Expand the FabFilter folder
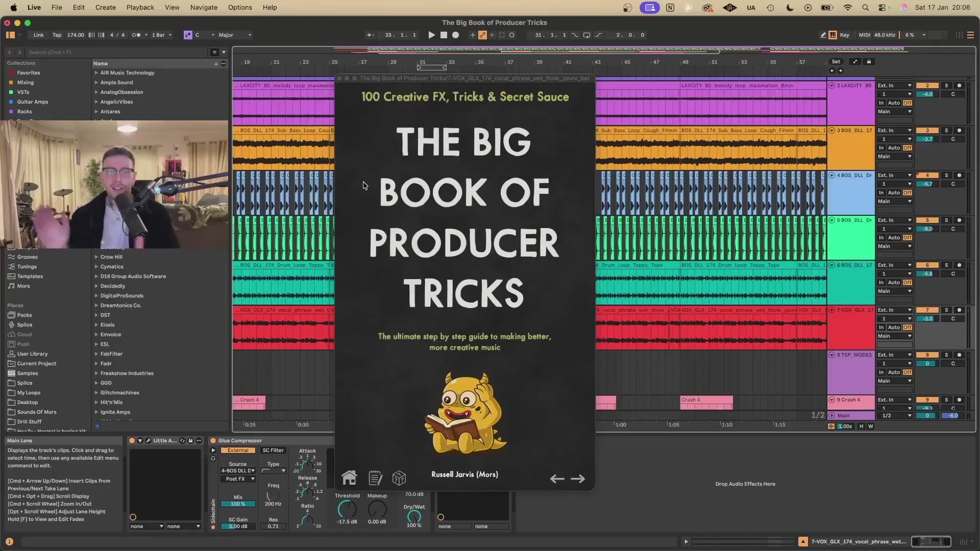Image resolution: width=980 pixels, height=551 pixels. point(96,354)
